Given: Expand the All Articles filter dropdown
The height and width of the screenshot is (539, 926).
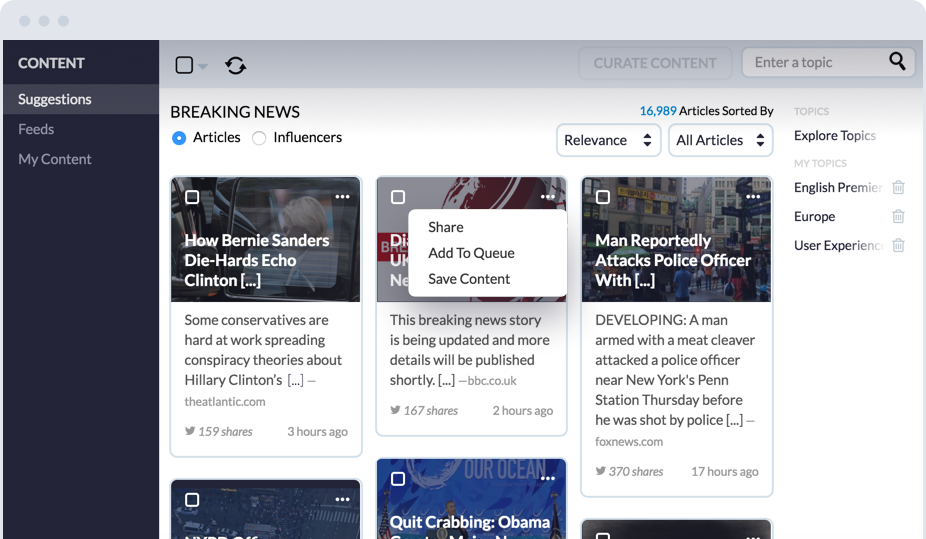Looking at the screenshot, I should pyautogui.click(x=720, y=140).
